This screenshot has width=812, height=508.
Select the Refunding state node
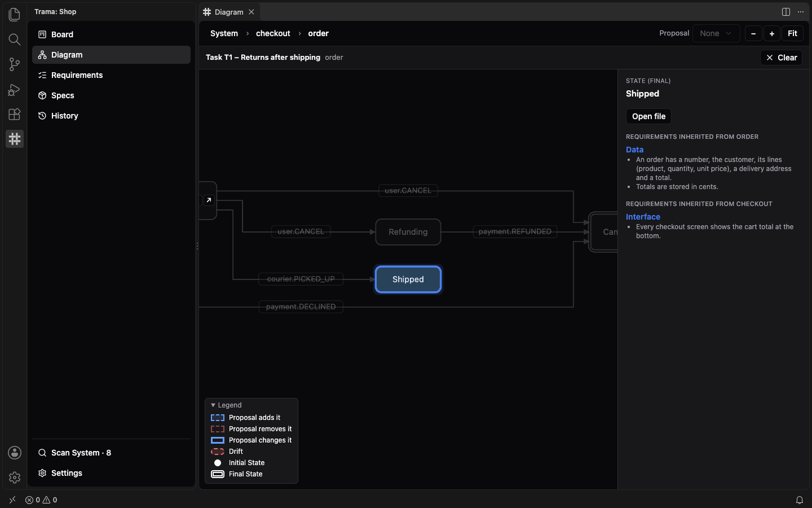[408, 232]
